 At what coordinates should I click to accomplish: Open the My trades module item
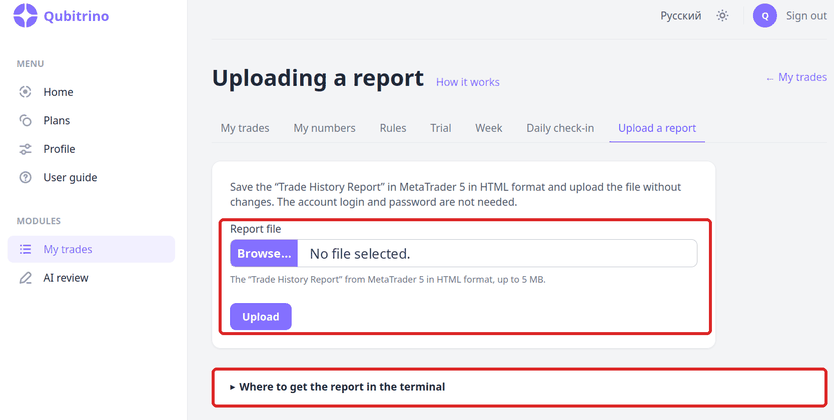point(91,249)
